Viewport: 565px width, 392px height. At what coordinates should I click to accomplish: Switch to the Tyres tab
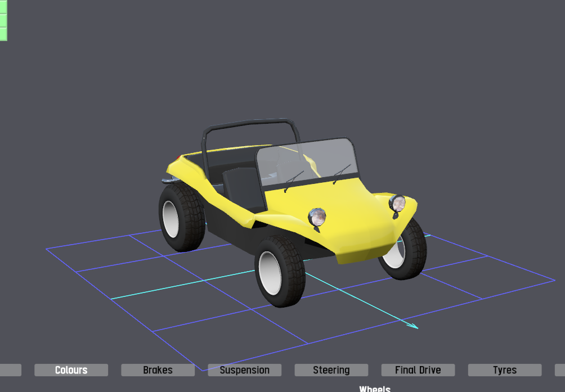(505, 370)
